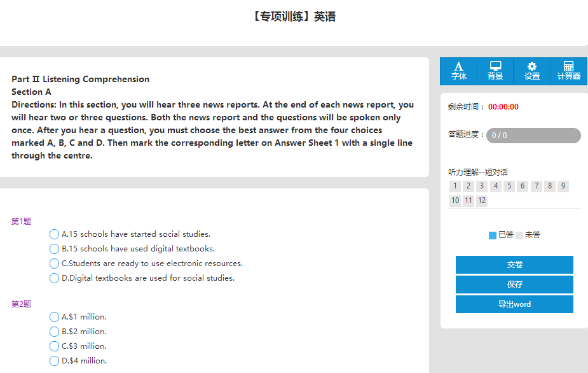Image resolution: width=588 pixels, height=373 pixels.
Task: Open the 字体 font settings icon
Action: 458,71
